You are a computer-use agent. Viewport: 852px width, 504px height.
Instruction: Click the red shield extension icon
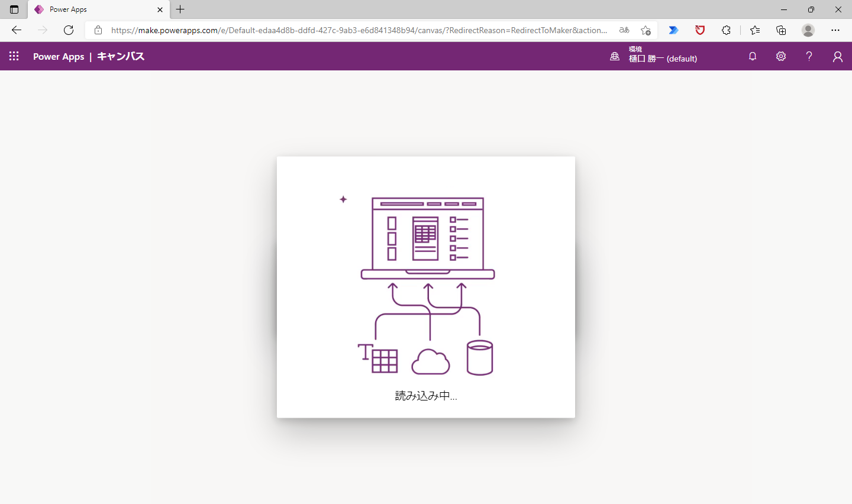700,30
